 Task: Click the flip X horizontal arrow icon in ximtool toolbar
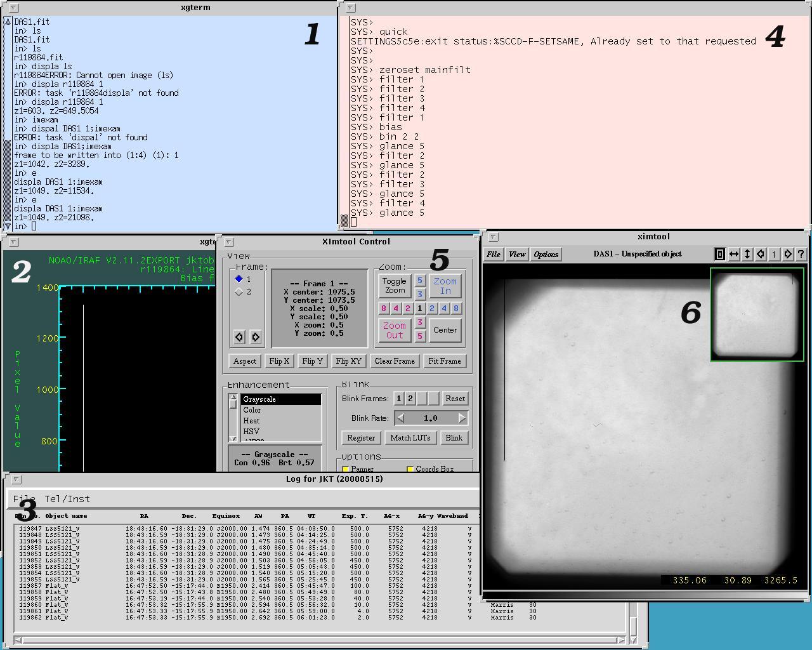point(734,254)
